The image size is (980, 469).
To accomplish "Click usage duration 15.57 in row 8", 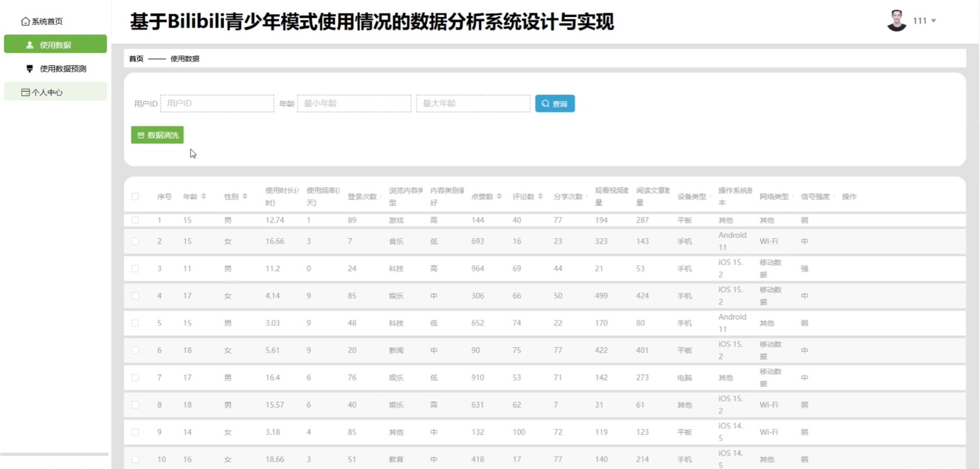I will click(275, 405).
